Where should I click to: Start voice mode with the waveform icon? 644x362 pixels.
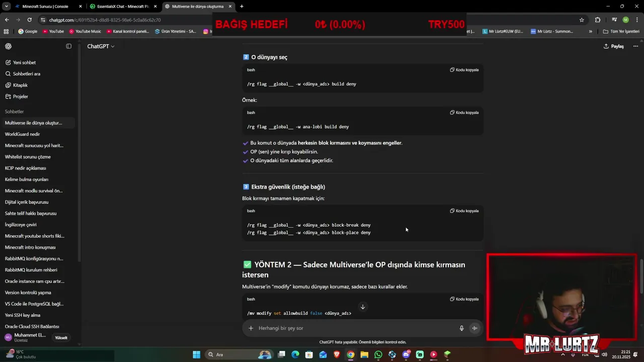474,328
